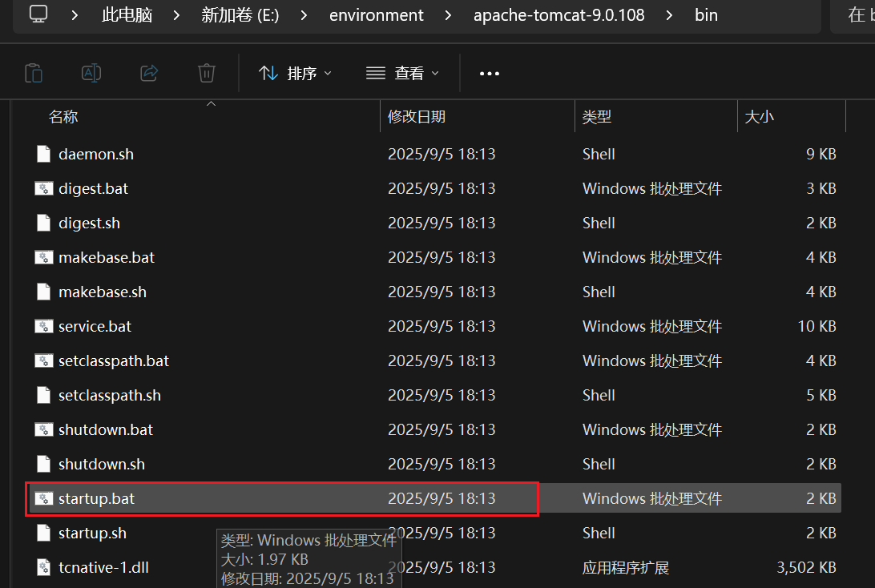Click the 9 KB size of daemon.sh
The width and height of the screenshot is (875, 588).
click(x=821, y=154)
